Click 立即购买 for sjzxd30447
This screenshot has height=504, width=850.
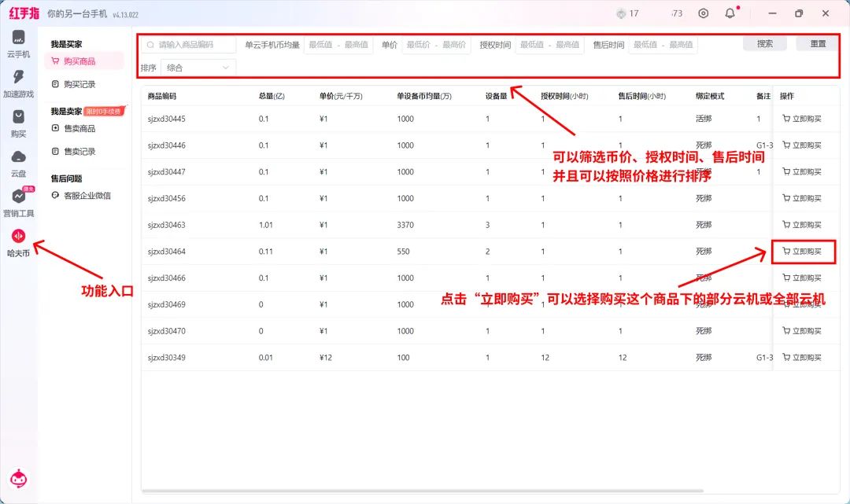click(x=802, y=171)
